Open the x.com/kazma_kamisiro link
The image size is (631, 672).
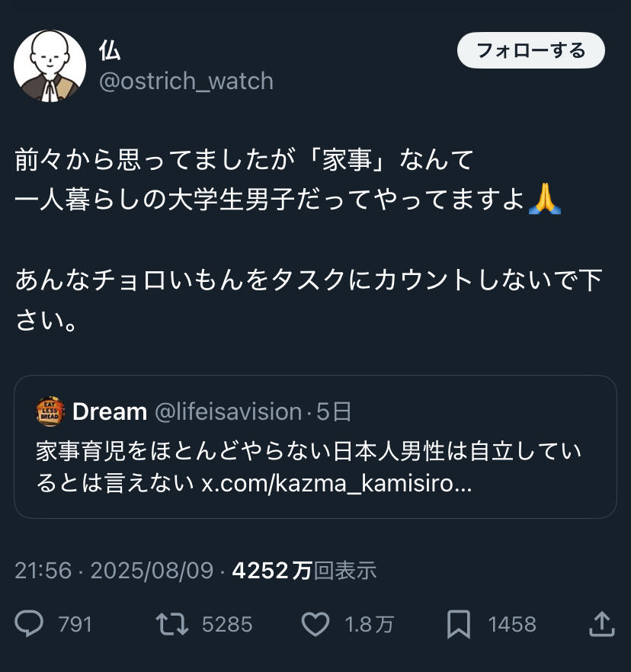tap(337, 484)
